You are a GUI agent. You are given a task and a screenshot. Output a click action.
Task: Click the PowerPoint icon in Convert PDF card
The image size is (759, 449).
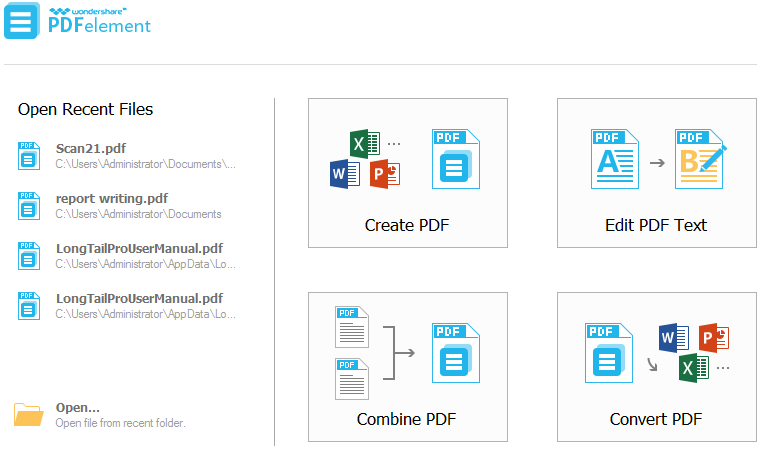pos(714,338)
